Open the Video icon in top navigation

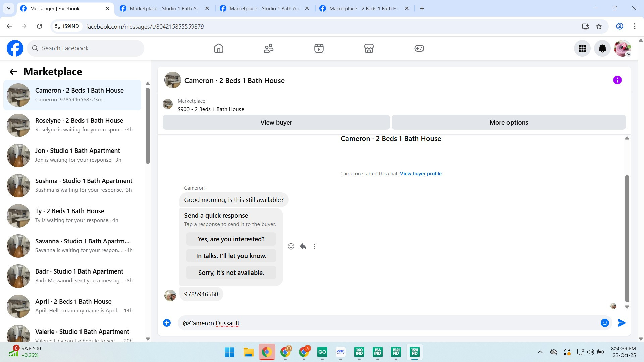(319, 48)
